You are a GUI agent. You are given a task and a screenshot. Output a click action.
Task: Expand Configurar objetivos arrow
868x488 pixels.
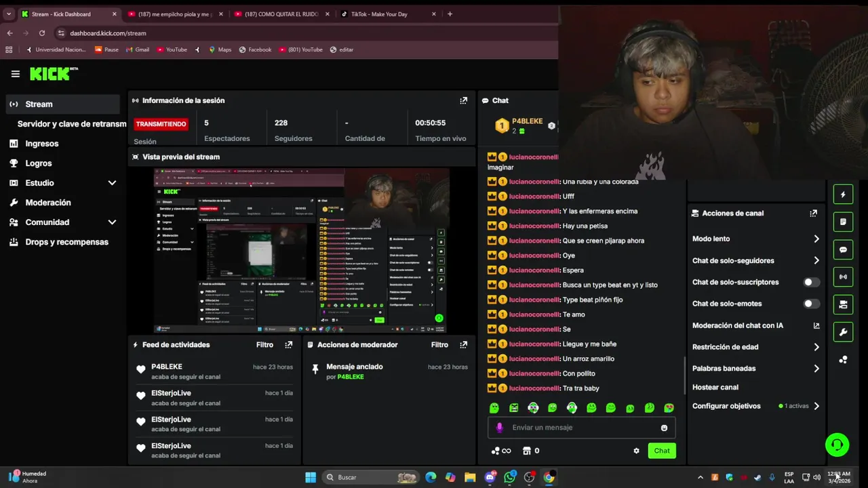[x=816, y=406]
